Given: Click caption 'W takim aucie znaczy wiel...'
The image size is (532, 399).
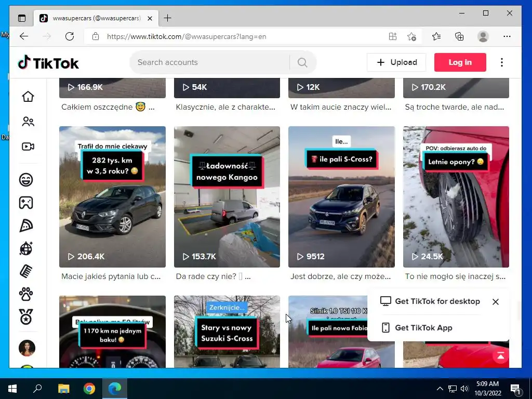Looking at the screenshot, I should [x=341, y=107].
